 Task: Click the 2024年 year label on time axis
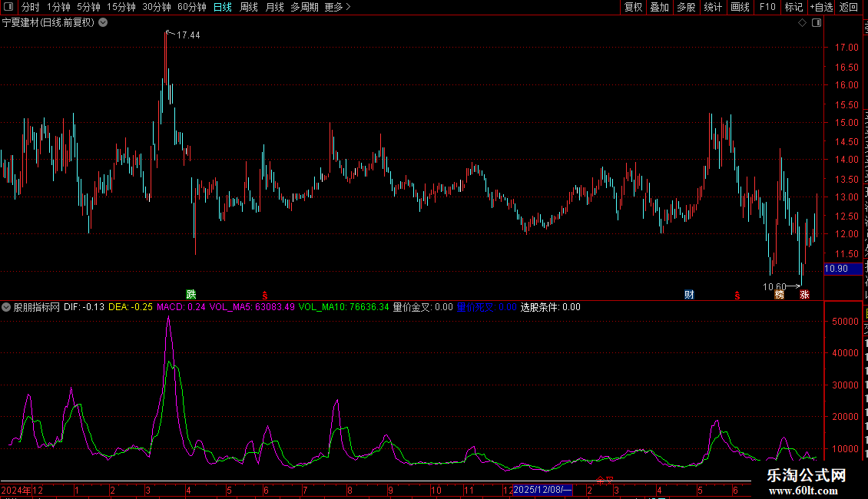click(x=16, y=490)
